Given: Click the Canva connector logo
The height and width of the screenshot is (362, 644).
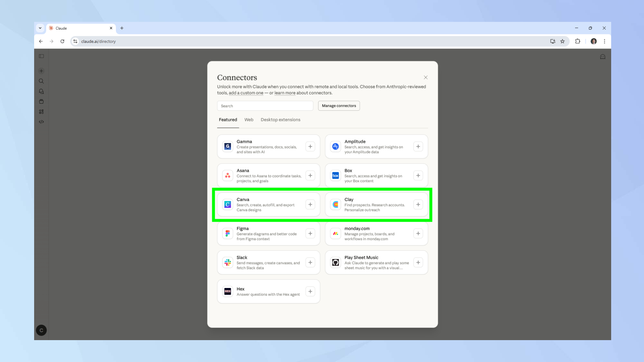Looking at the screenshot, I should point(227,204).
